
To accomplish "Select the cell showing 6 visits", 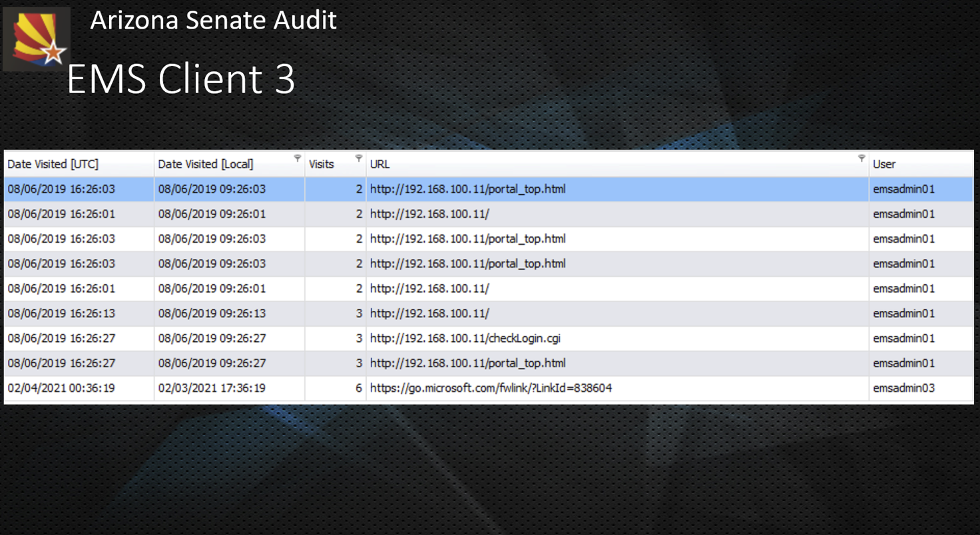I will click(359, 388).
